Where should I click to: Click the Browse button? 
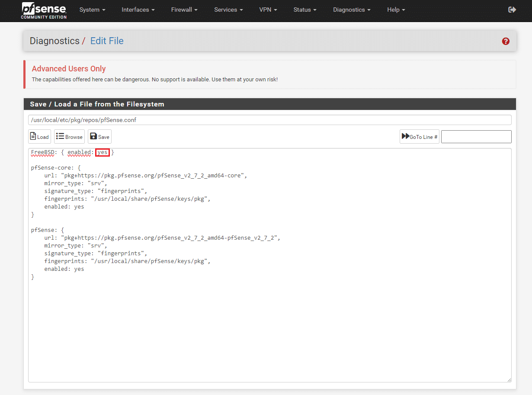pyautogui.click(x=69, y=137)
